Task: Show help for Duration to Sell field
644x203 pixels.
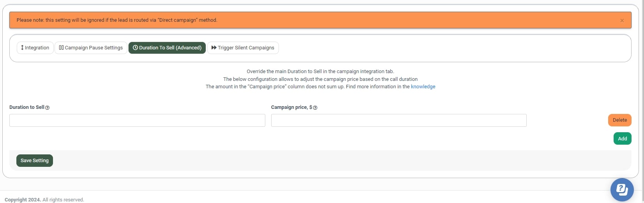Action: (48, 108)
